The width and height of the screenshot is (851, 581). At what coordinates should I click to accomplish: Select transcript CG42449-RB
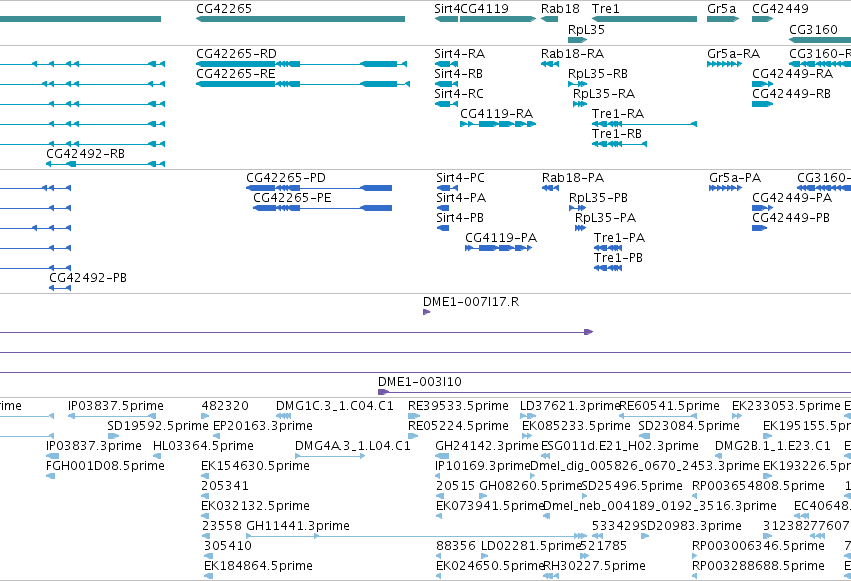(x=762, y=104)
